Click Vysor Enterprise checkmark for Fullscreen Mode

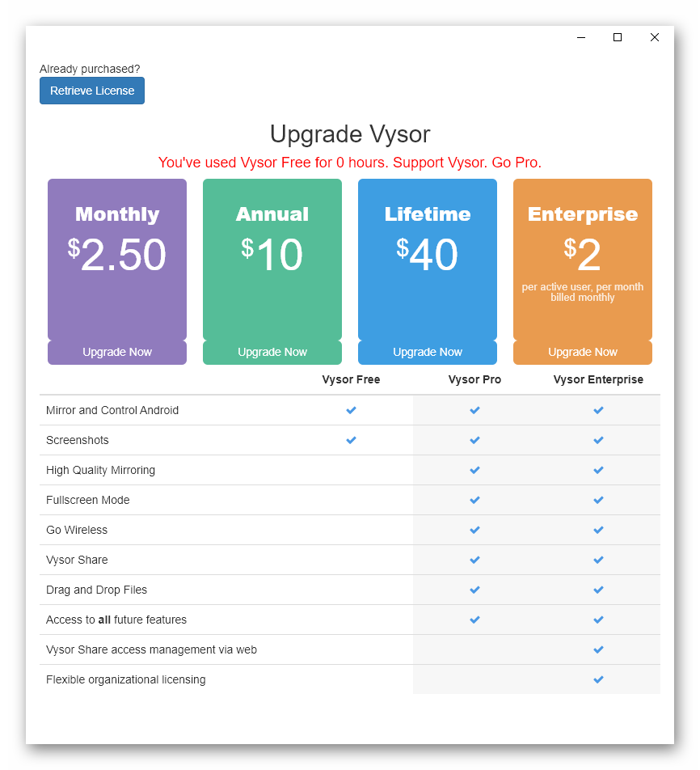pos(598,500)
